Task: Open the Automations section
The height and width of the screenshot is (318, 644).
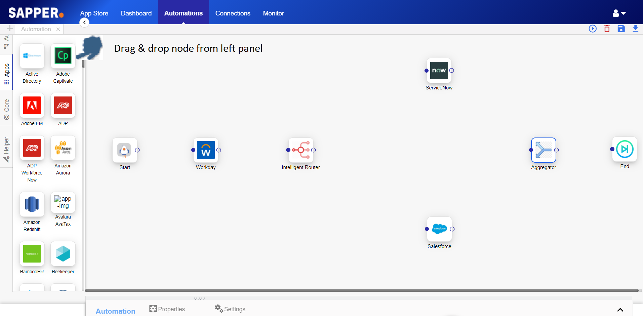Action: (184, 13)
